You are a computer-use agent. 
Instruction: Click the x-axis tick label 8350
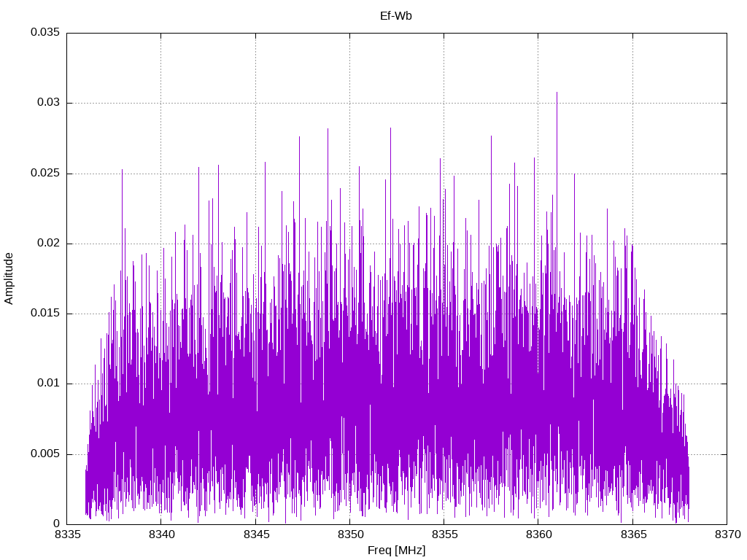coord(350,534)
